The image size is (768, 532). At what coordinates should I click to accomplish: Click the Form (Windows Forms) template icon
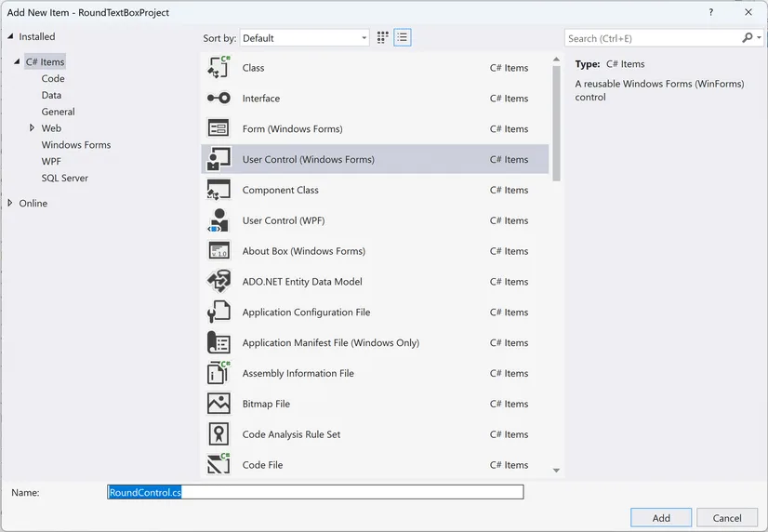point(218,129)
